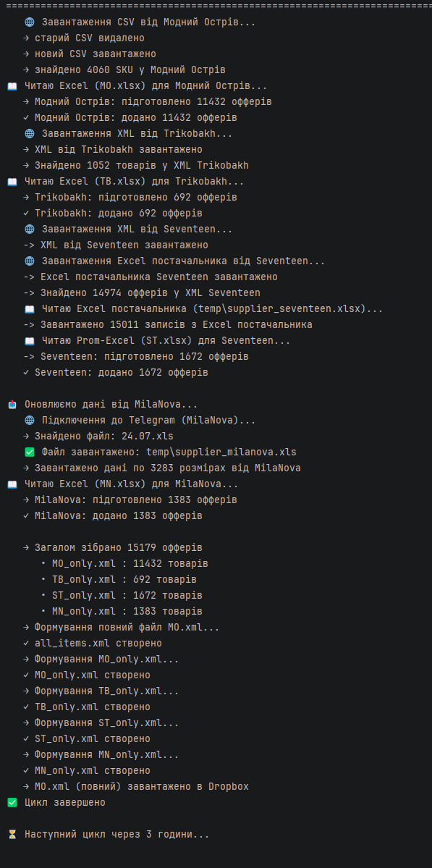Viewport: 432px width, 868px height.
Task: Click the hourglass icon beside Наступний цикл
Action: pos(12,834)
